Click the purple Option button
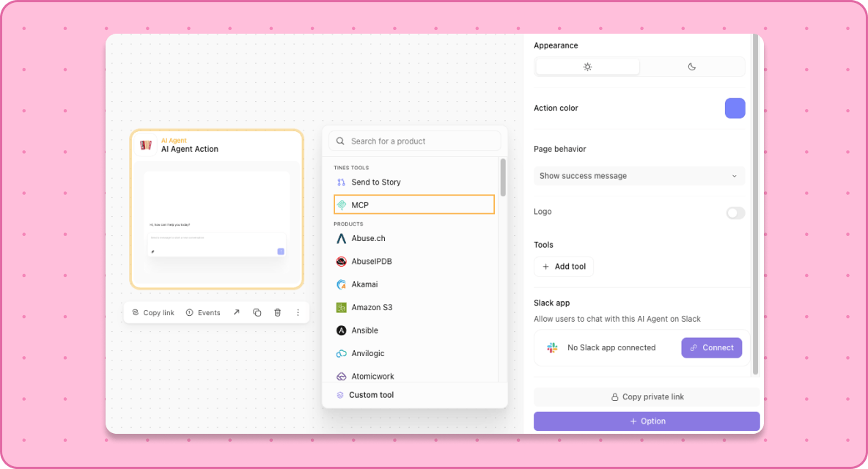 tap(647, 421)
